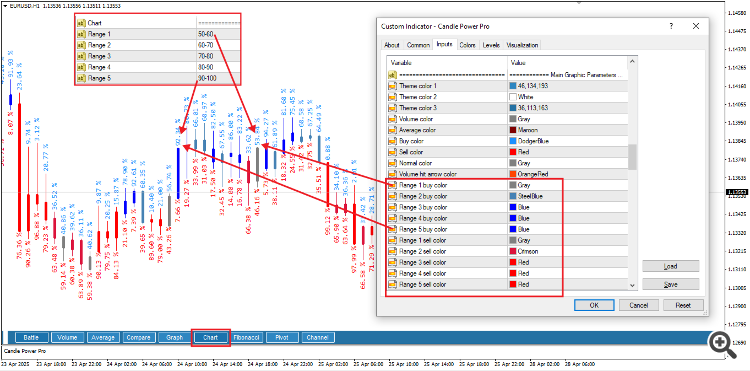Click the Range 3 buy color row icon

[x=393, y=207]
